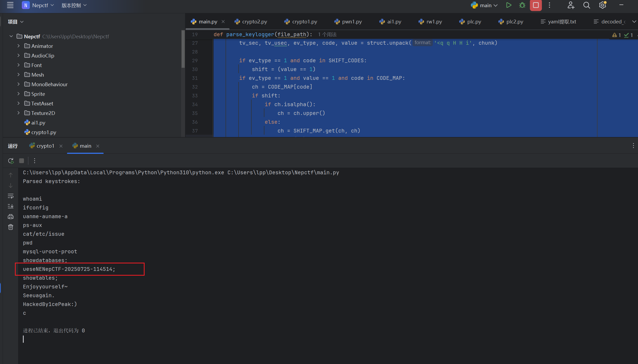Open the main hamburger menu
This screenshot has width=638, height=364.
tap(10, 5)
